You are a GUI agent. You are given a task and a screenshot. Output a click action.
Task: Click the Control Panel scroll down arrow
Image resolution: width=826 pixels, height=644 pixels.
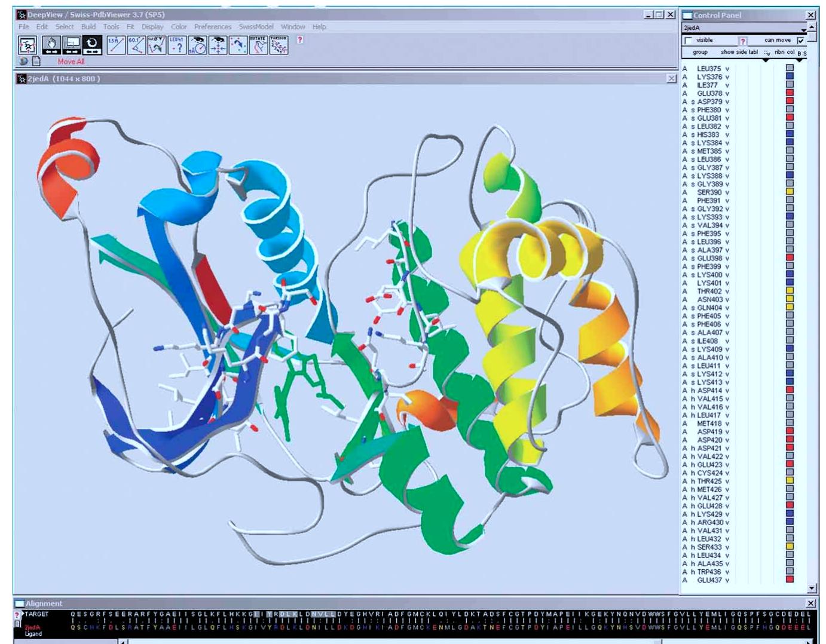pyautogui.click(x=812, y=588)
